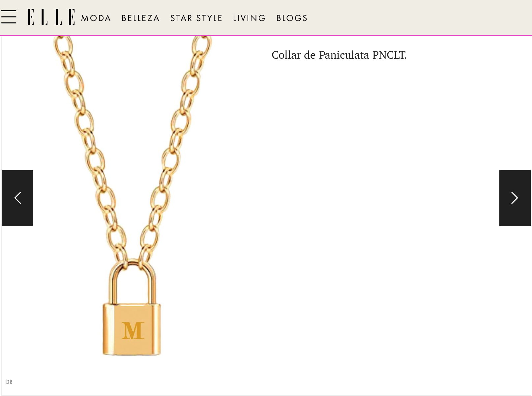Click the empty header area beside BLOGS
Screen dimensions: 532x396
tap(419, 18)
